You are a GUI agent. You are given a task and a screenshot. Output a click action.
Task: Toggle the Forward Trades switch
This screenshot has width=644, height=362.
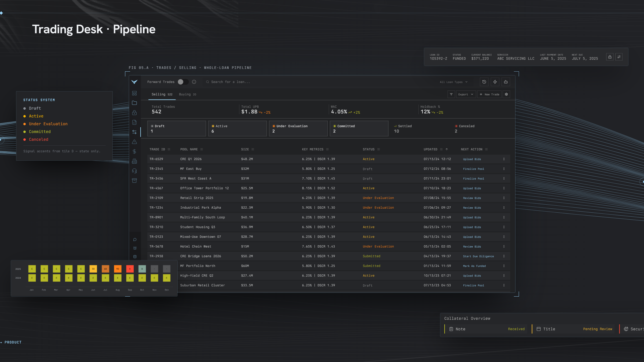[183, 82]
